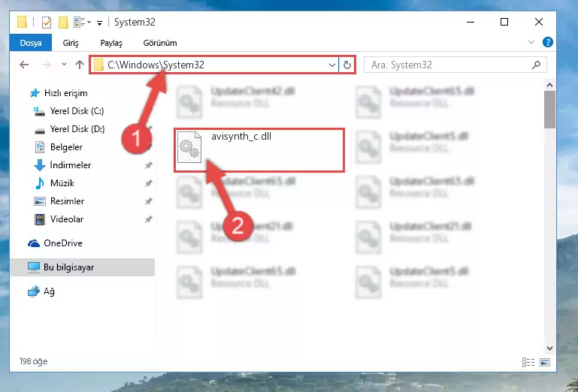Open the Customize Quick Access Toolbar dropdown arrow
578x392 pixels.
click(99, 23)
